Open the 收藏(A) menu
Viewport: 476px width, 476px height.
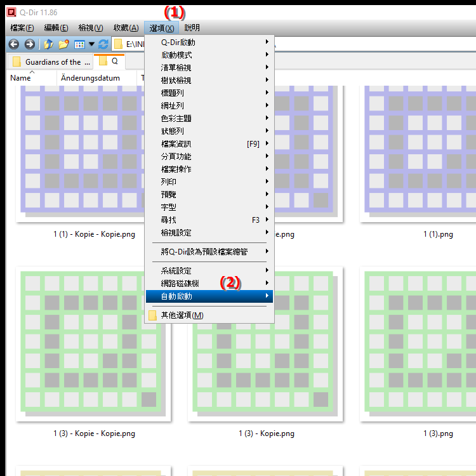pyautogui.click(x=126, y=28)
